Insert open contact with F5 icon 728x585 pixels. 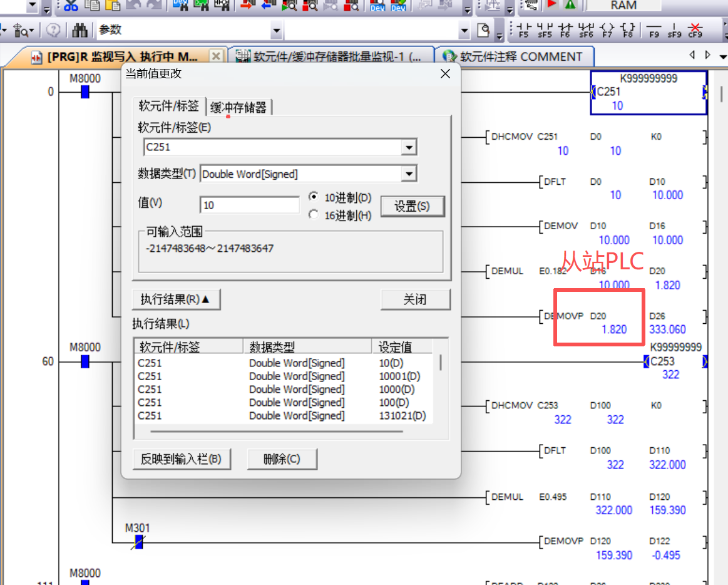coord(524,29)
